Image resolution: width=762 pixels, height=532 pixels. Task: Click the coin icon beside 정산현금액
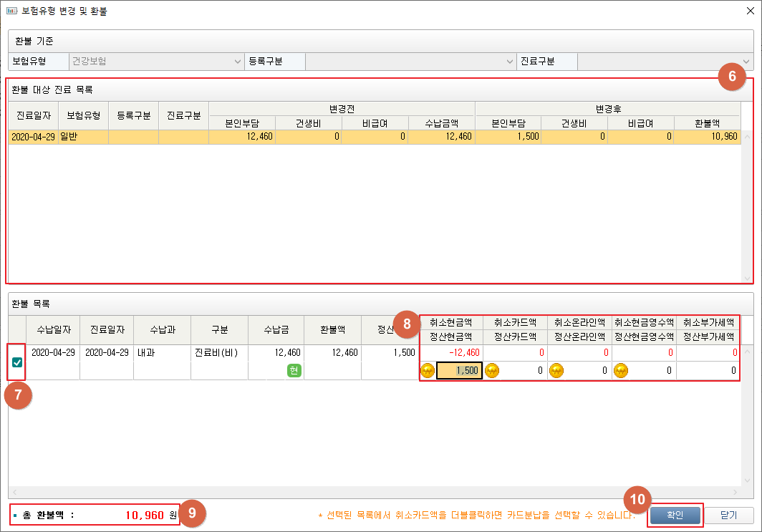click(x=428, y=371)
